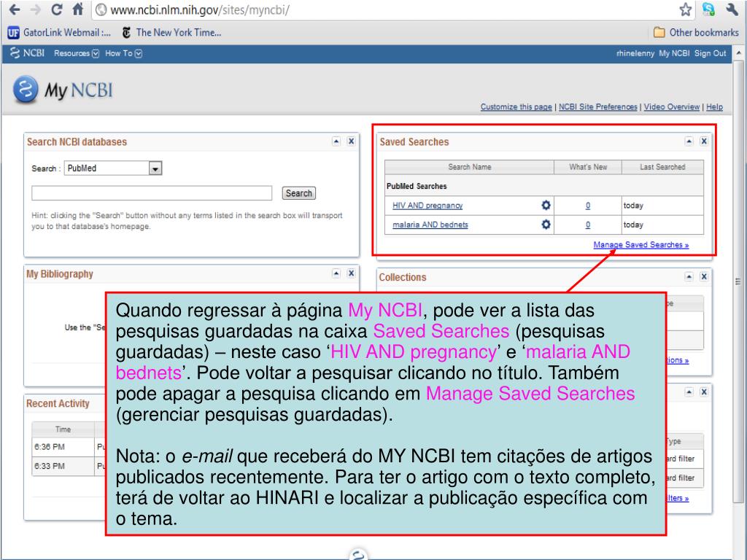Viewport: 747px width, 560px height.
Task: Open the browser wrench settings menu
Action: coord(732,9)
